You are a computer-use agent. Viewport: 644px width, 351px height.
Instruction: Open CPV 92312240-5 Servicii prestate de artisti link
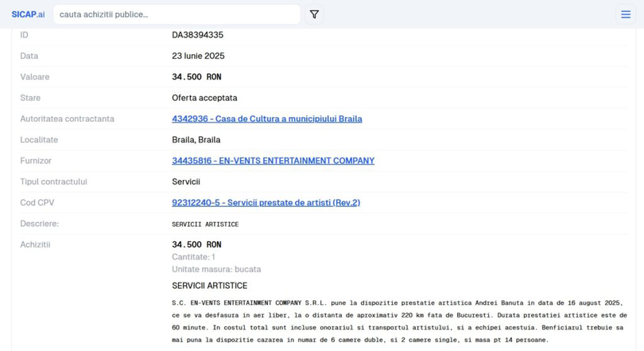tap(266, 203)
